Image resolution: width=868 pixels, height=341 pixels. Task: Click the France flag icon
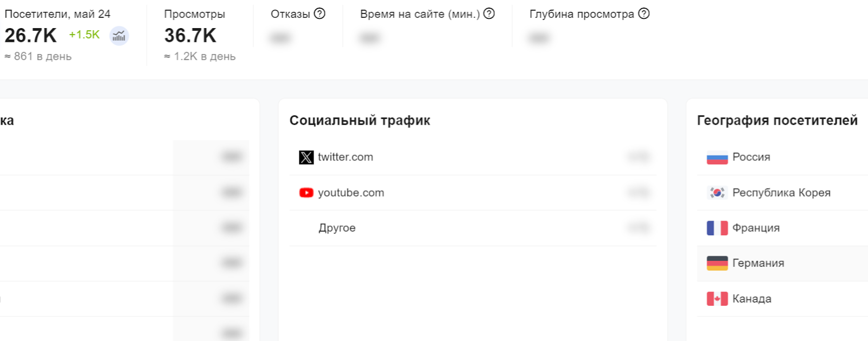point(717,228)
